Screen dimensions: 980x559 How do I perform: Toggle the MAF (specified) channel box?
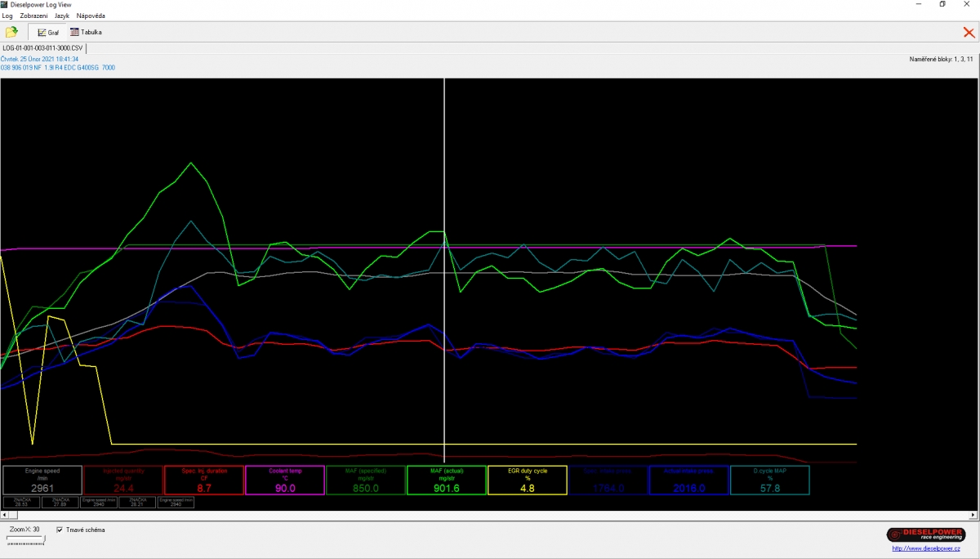pyautogui.click(x=366, y=480)
